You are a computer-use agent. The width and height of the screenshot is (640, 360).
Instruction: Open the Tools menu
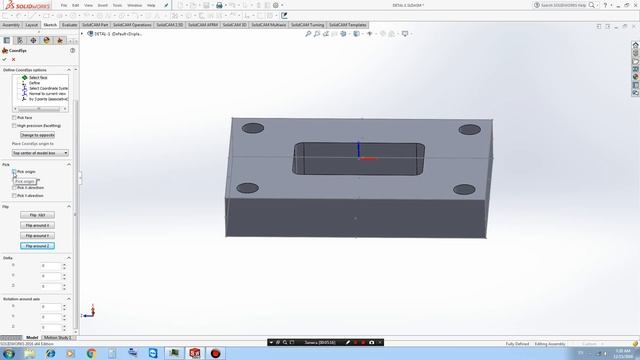point(117,5)
